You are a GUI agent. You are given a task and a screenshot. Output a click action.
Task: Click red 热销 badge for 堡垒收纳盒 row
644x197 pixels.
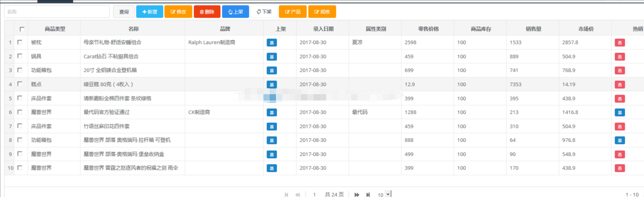click(x=620, y=154)
